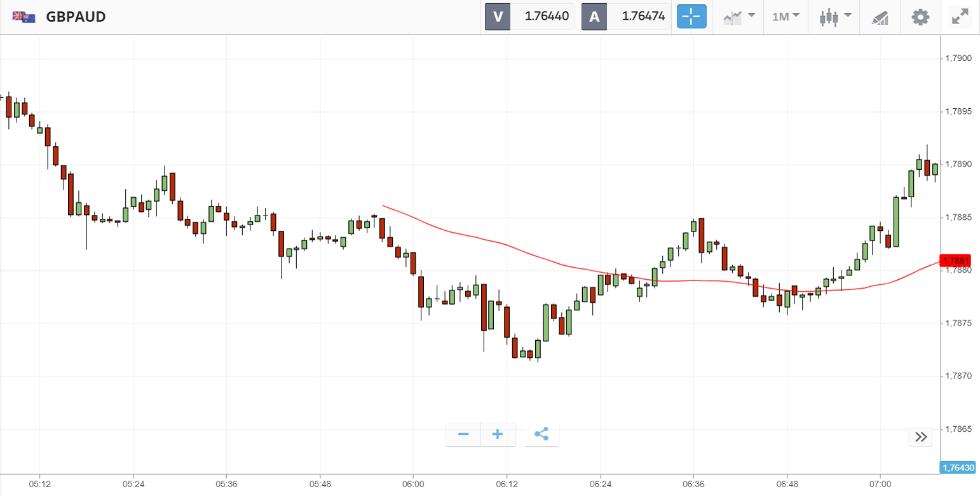This screenshot has width=980, height=496.
Task: Open the indicators chart icon
Action: click(733, 17)
